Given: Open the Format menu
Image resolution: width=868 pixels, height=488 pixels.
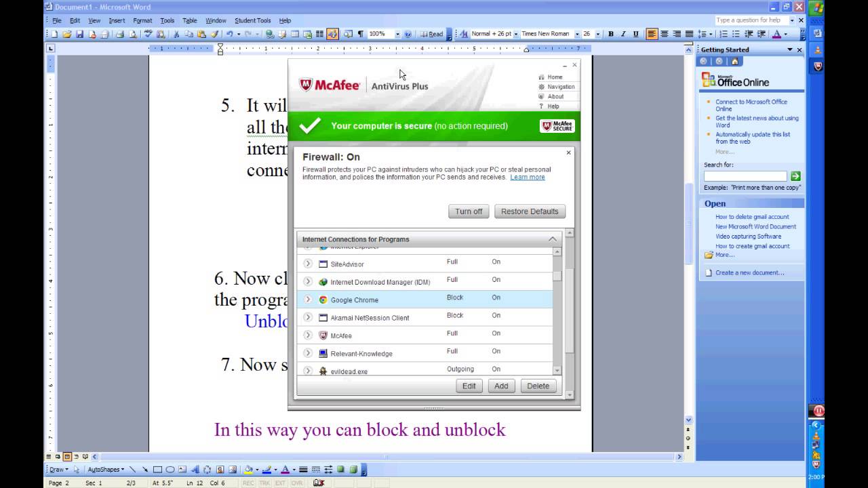Looking at the screenshot, I should tap(142, 20).
